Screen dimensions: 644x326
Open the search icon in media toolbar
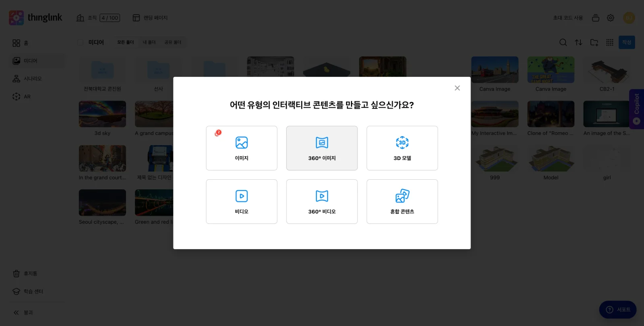pos(563,42)
